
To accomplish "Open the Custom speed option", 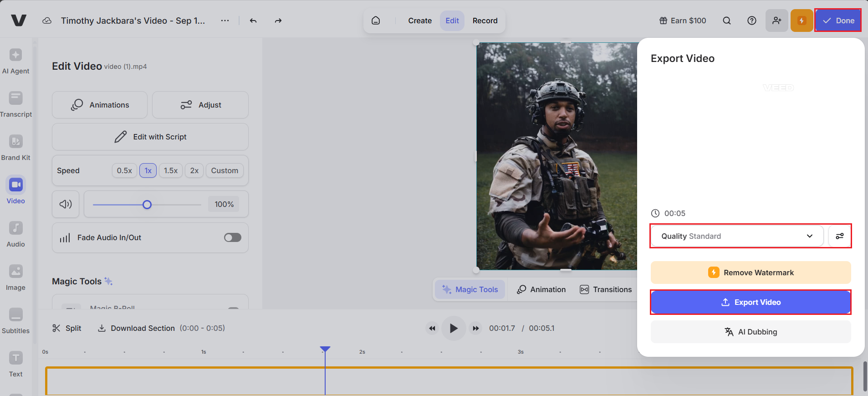I will click(225, 170).
